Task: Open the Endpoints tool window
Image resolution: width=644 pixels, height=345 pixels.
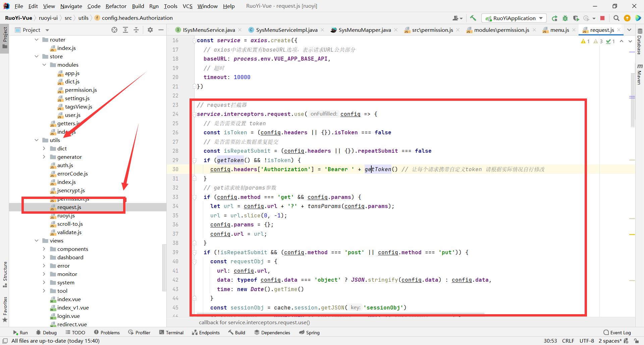Action: pyautogui.click(x=206, y=333)
